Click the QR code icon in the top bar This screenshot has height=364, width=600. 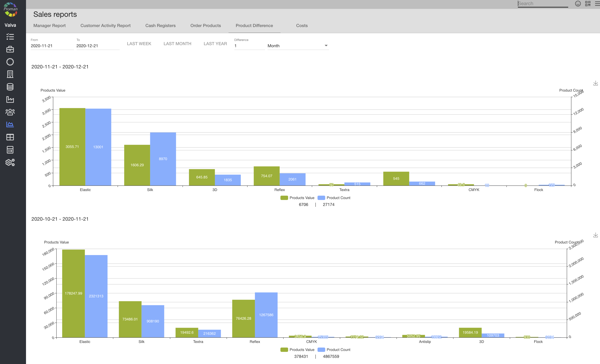point(588,4)
